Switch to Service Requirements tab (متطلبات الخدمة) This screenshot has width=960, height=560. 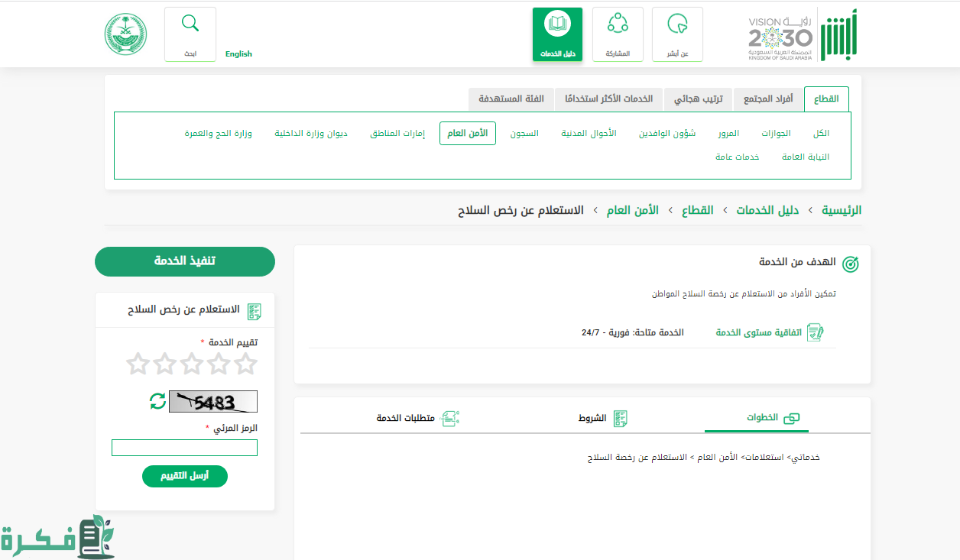tap(417, 418)
